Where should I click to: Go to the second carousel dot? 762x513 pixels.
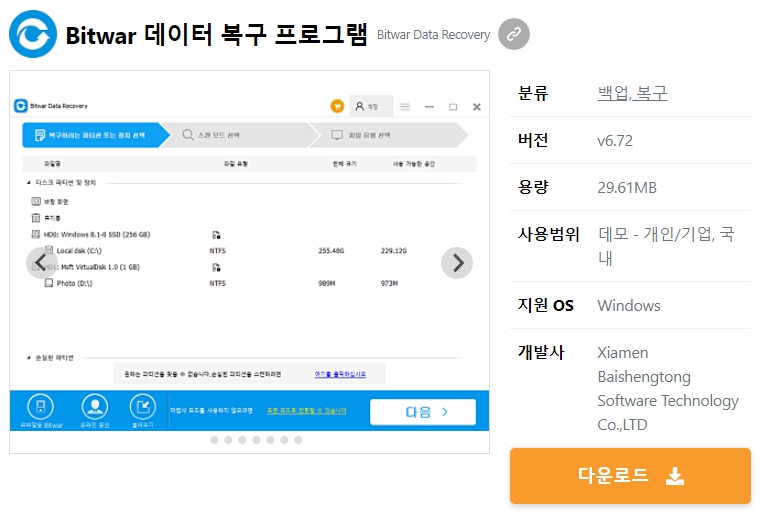point(228,440)
